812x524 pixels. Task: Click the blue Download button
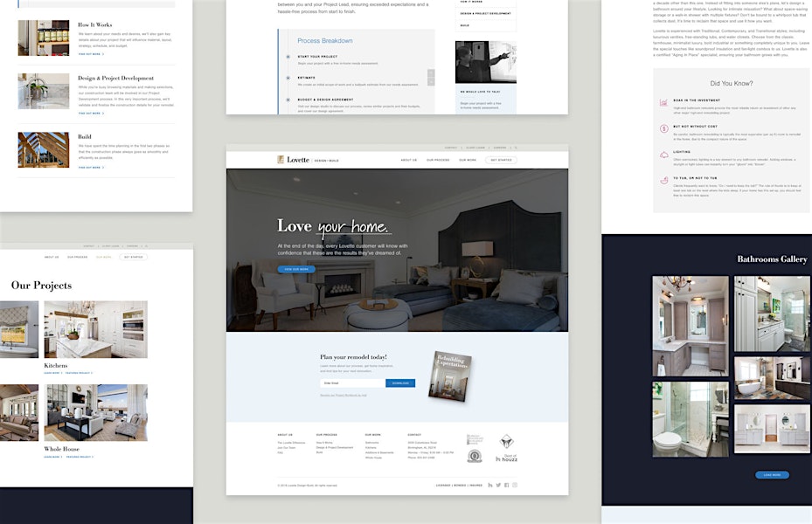[400, 383]
